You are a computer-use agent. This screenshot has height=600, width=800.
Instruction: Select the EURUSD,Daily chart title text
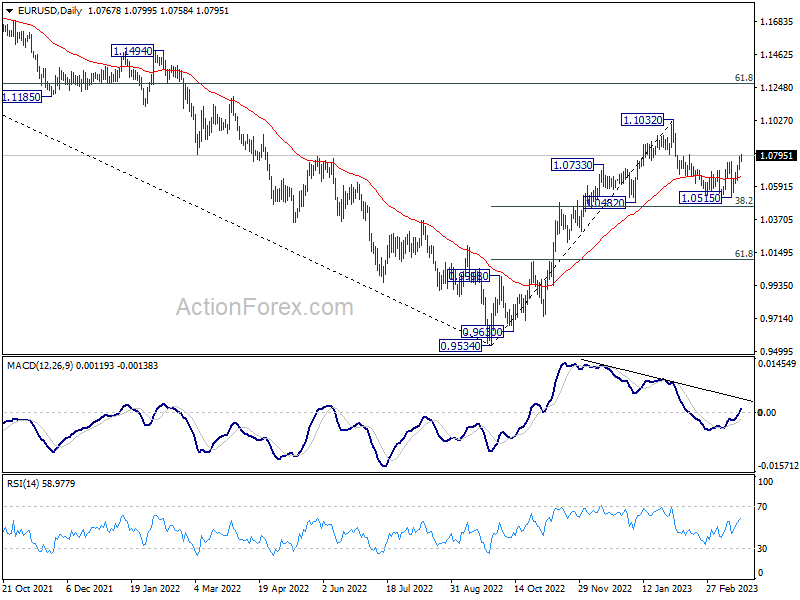(x=49, y=11)
